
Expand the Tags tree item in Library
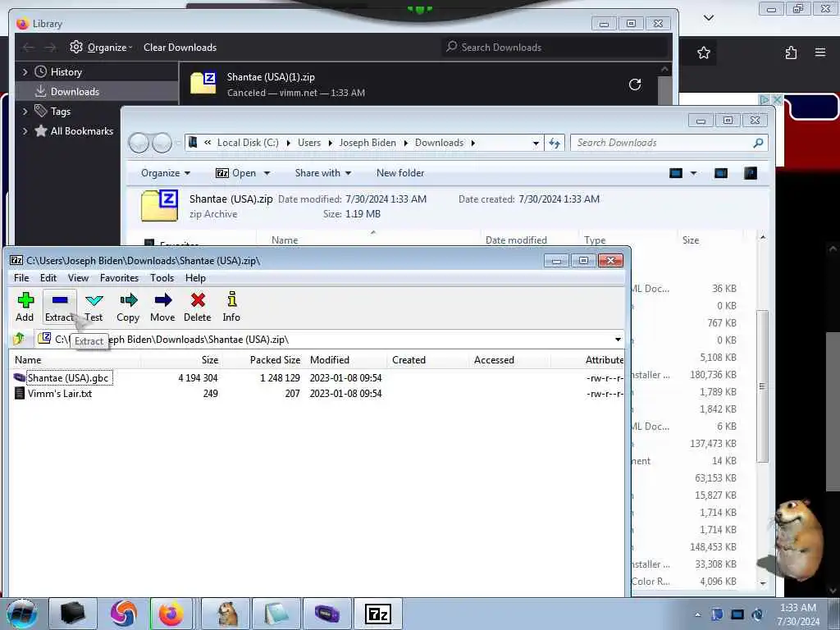tap(25, 112)
